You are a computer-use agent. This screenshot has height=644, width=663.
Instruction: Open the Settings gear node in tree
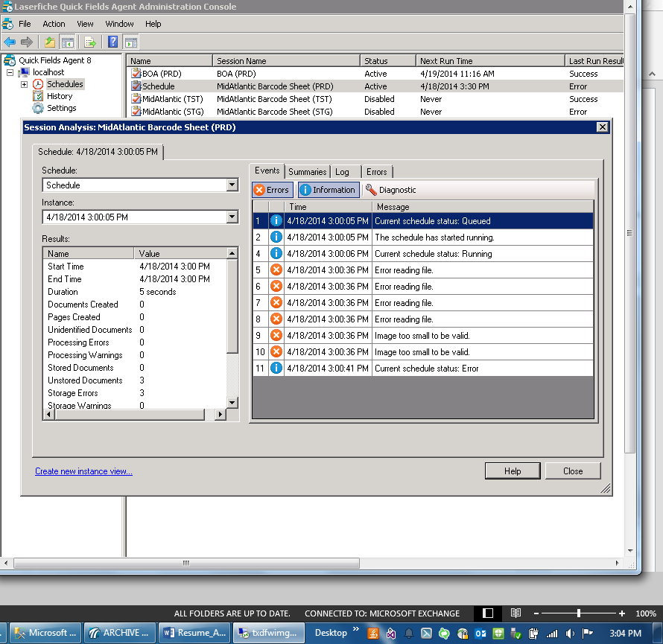pos(38,108)
